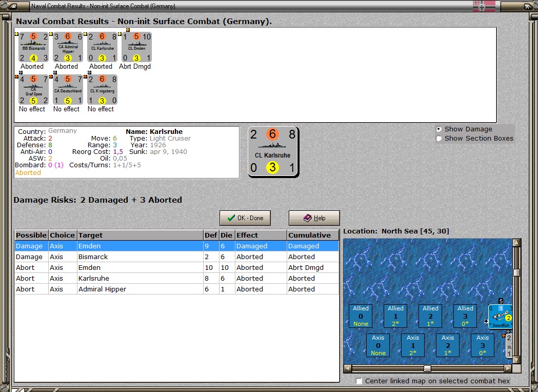
Task: Click the Def column header
Action: point(211,235)
